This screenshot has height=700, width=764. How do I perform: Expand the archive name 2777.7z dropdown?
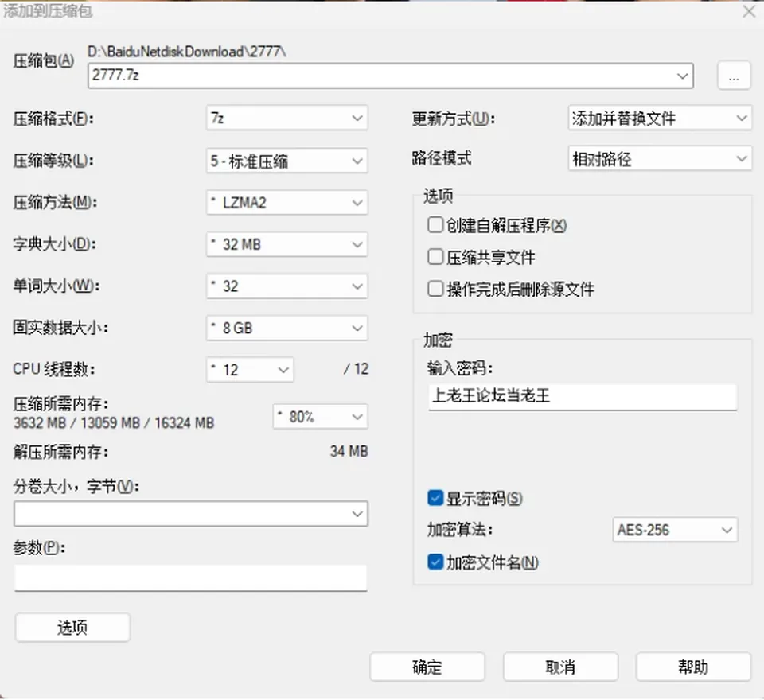click(682, 76)
